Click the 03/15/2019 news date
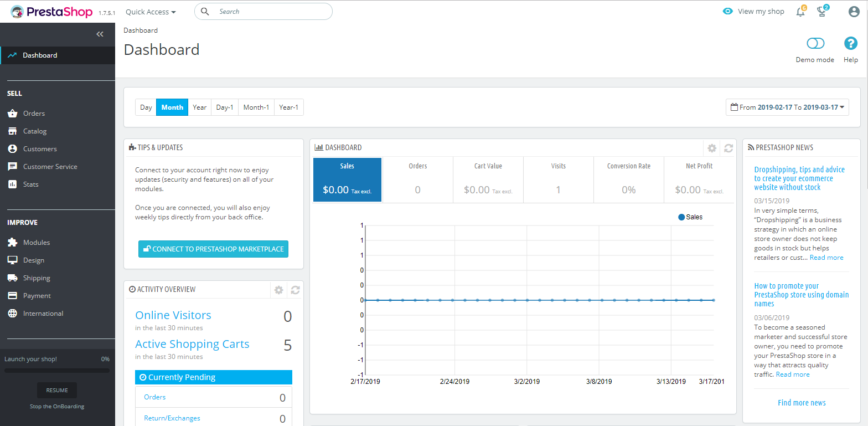 tap(772, 201)
